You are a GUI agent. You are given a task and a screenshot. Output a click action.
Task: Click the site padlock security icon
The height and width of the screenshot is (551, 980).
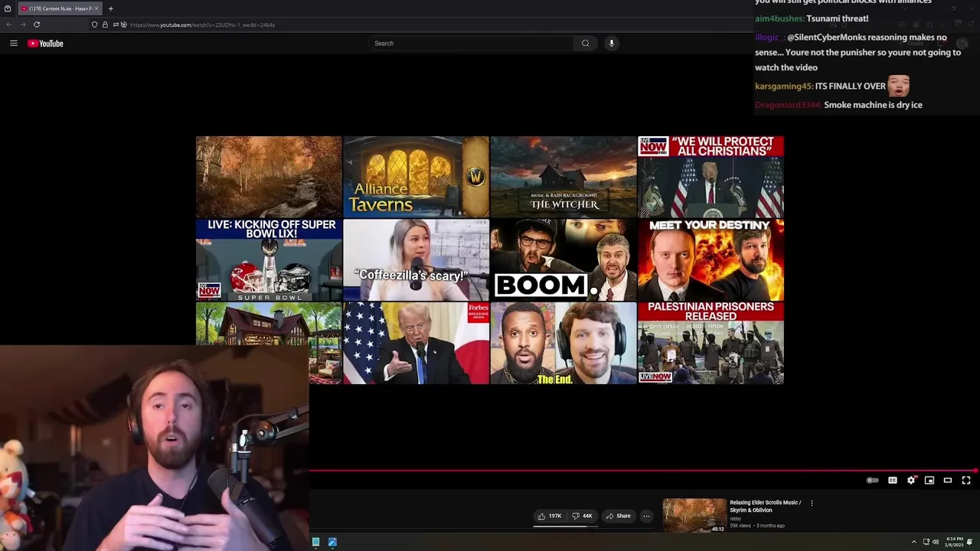click(105, 24)
